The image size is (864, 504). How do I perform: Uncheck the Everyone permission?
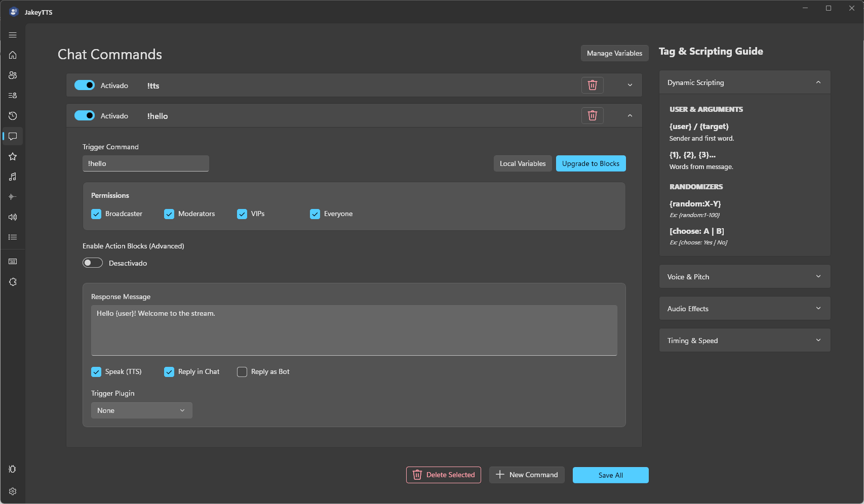tap(315, 214)
